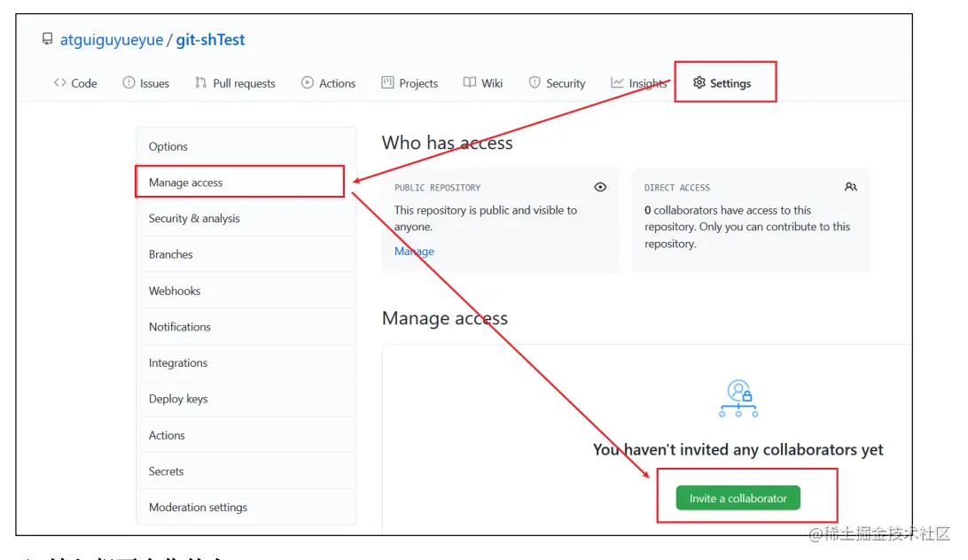The width and height of the screenshot is (968, 560).
Task: Click the collaborator lock illustration icon
Action: 738,398
